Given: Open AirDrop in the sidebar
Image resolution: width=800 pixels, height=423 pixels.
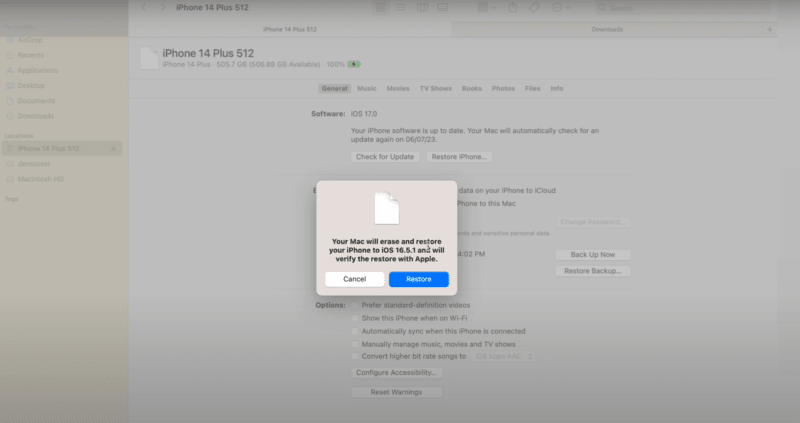Looking at the screenshot, I should coord(30,40).
